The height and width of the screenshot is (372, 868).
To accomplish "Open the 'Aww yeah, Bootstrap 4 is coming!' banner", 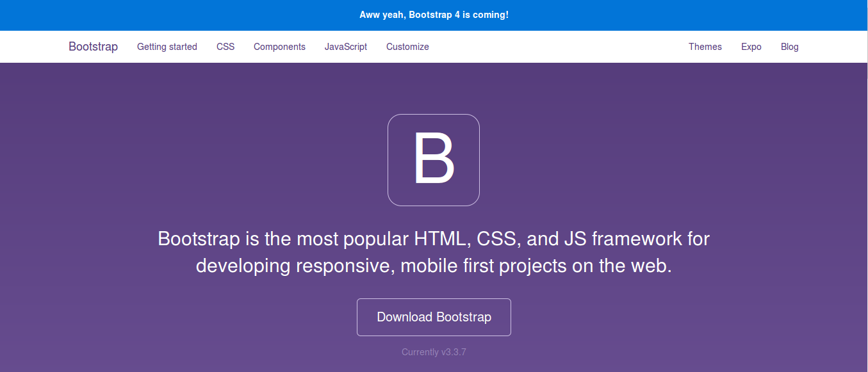I will tap(434, 14).
